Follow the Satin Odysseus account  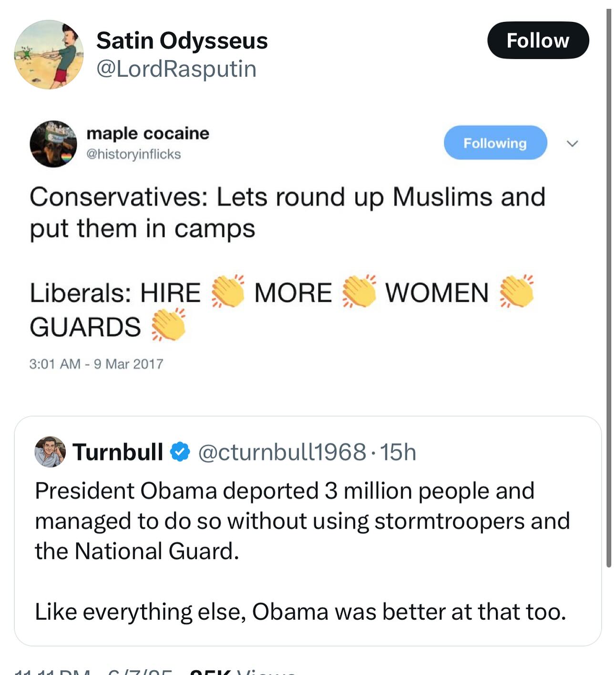538,41
